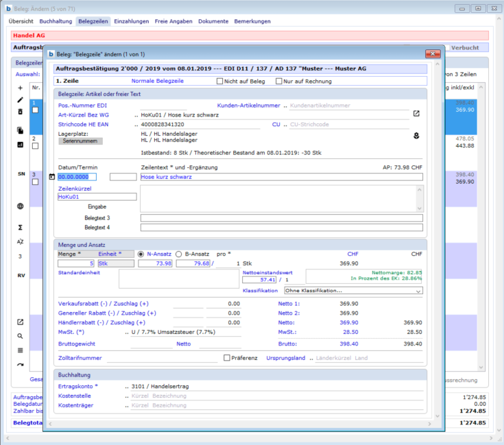
Task: Check the 'Nur auf Rechnung' option
Action: point(279,81)
